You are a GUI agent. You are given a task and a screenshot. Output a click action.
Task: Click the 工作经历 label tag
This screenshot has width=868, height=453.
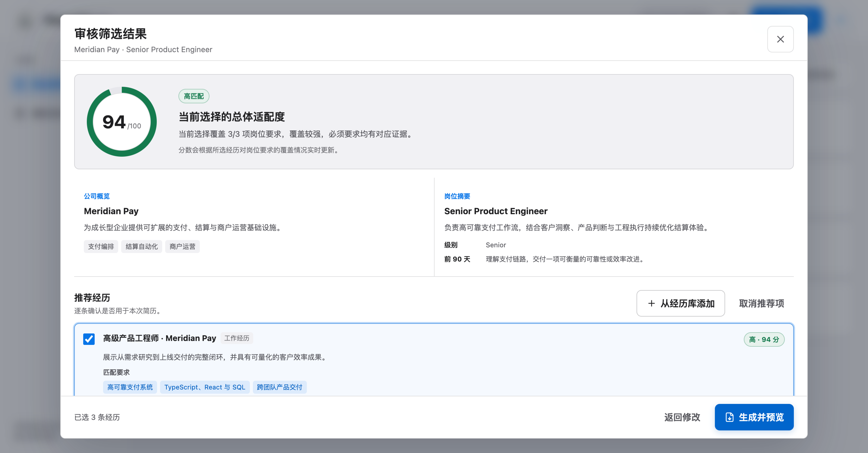237,338
